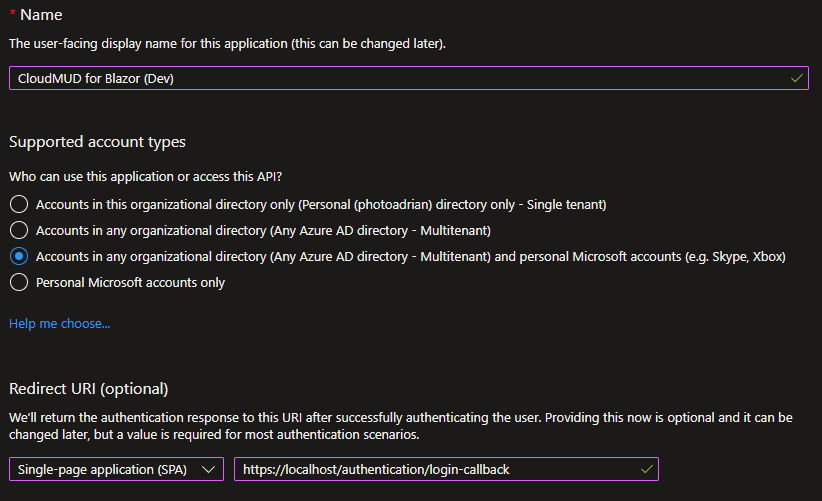This screenshot has height=501, width=822.
Task: Click the authentication response description paragraph
Action: [401, 426]
